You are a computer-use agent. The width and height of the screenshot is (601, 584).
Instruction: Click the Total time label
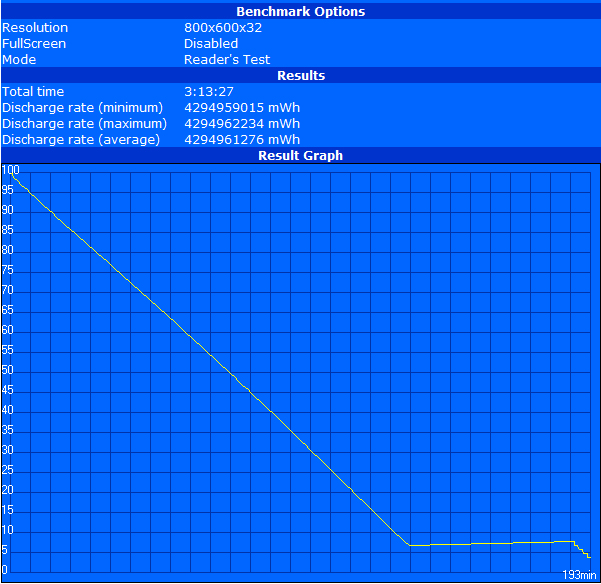click(x=33, y=92)
